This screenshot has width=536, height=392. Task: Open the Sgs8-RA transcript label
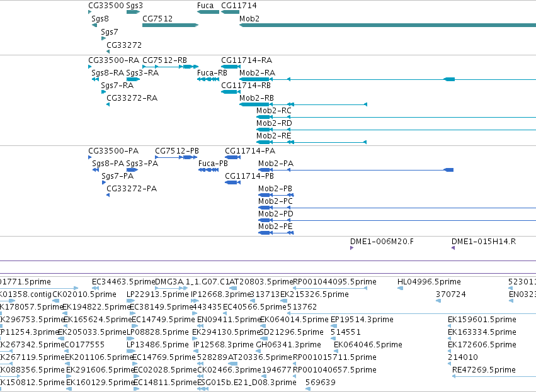[x=108, y=73]
